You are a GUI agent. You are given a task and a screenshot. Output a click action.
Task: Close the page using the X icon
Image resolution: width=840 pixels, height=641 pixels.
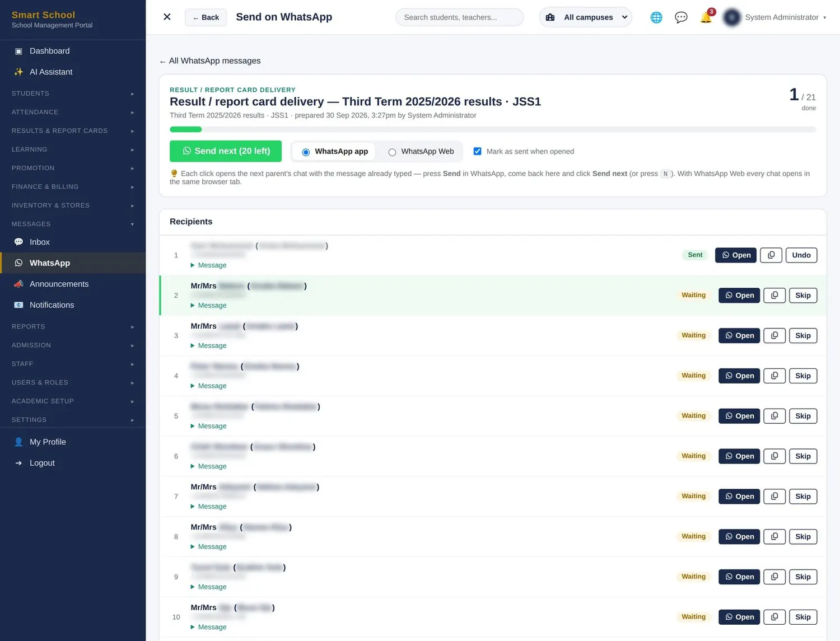(167, 17)
